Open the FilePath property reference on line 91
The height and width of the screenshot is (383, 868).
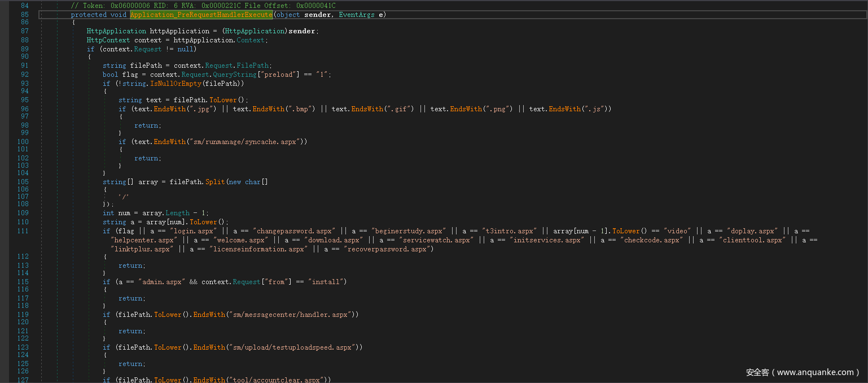click(252, 66)
